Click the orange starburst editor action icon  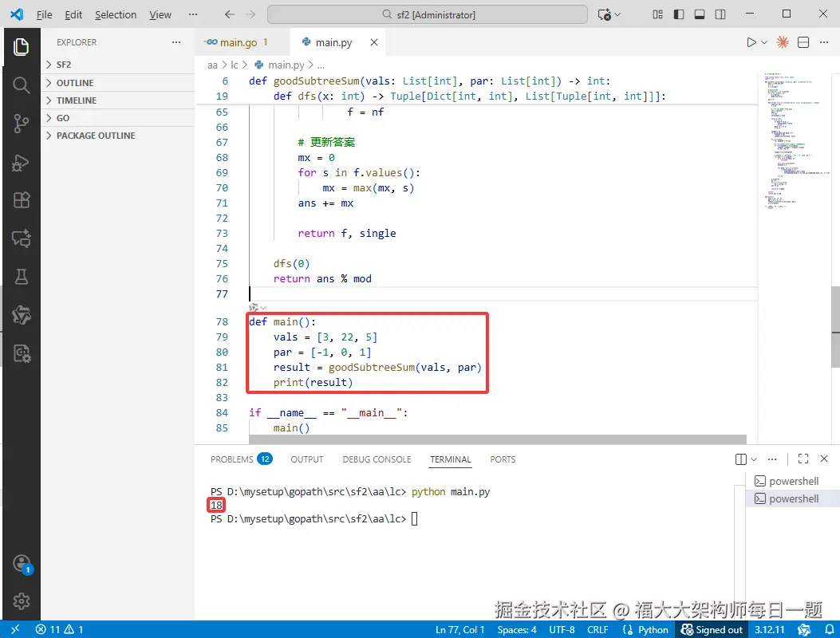pyautogui.click(x=782, y=42)
